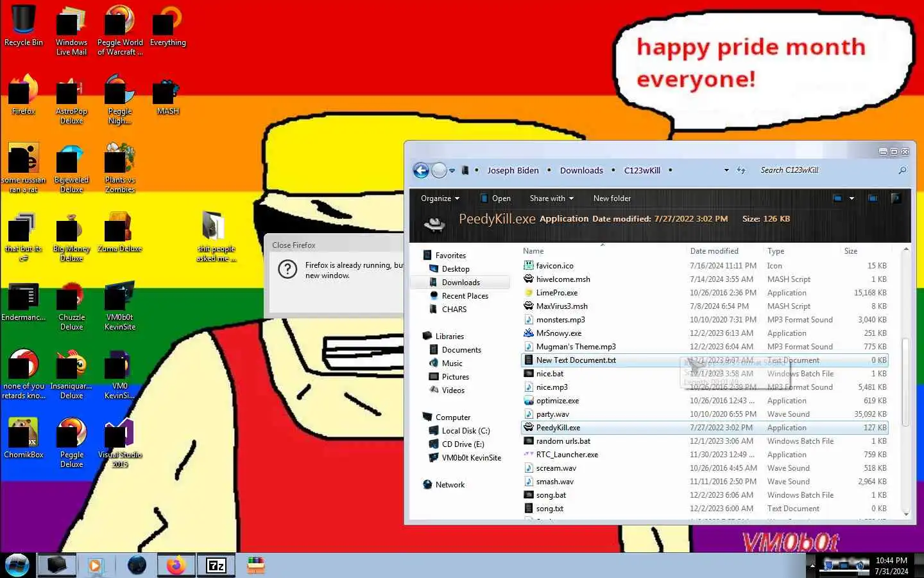Sort files by the Size column header
Image resolution: width=924 pixels, height=578 pixels.
coord(866,251)
